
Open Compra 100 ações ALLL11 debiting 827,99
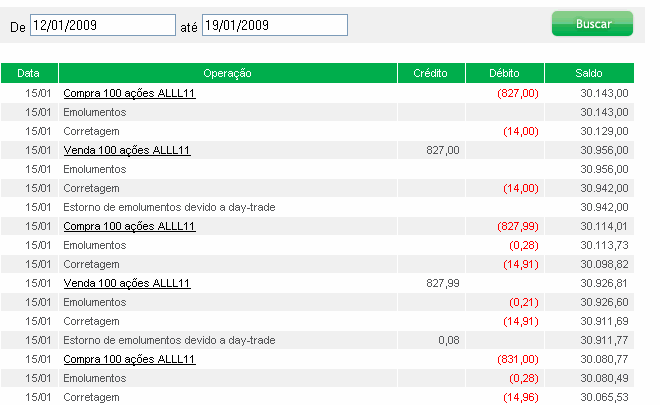[129, 226]
